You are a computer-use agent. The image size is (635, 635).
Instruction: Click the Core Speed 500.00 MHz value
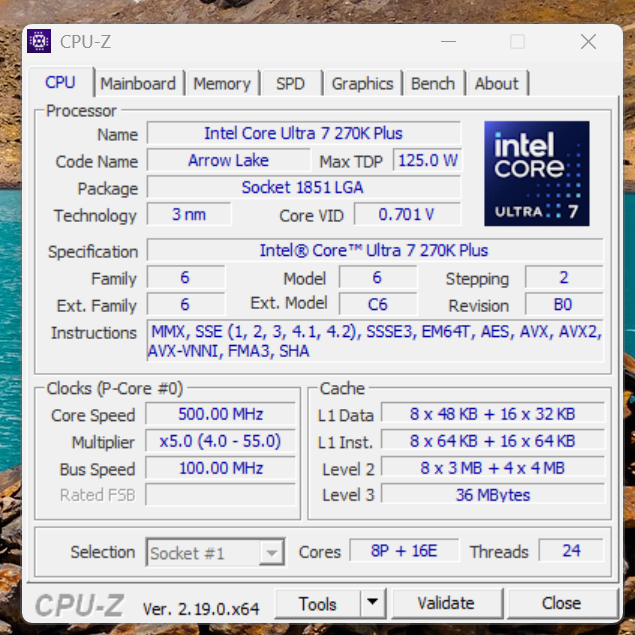221,414
